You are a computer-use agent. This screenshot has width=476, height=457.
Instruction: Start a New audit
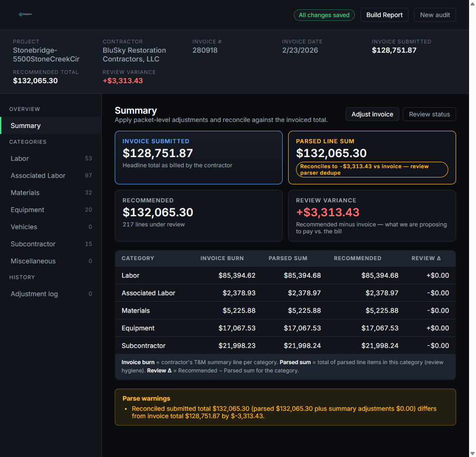435,15
